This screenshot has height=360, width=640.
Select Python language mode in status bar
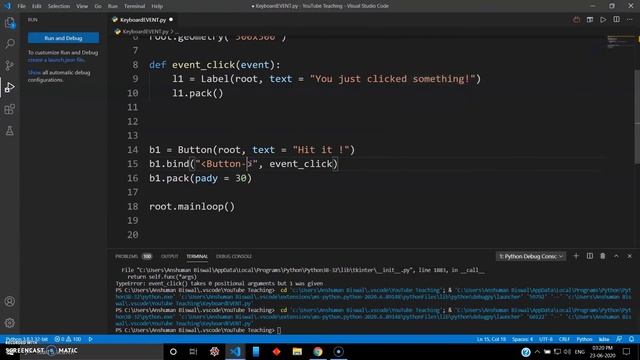coord(584,339)
